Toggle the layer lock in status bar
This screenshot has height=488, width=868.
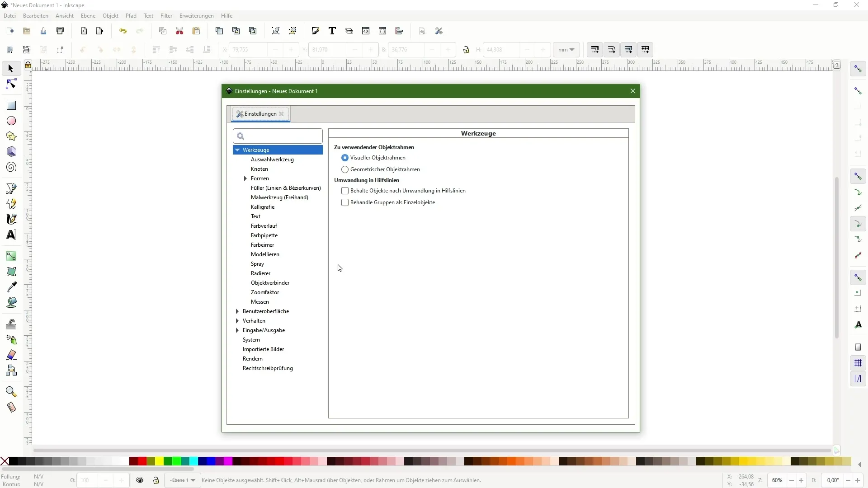(x=156, y=480)
